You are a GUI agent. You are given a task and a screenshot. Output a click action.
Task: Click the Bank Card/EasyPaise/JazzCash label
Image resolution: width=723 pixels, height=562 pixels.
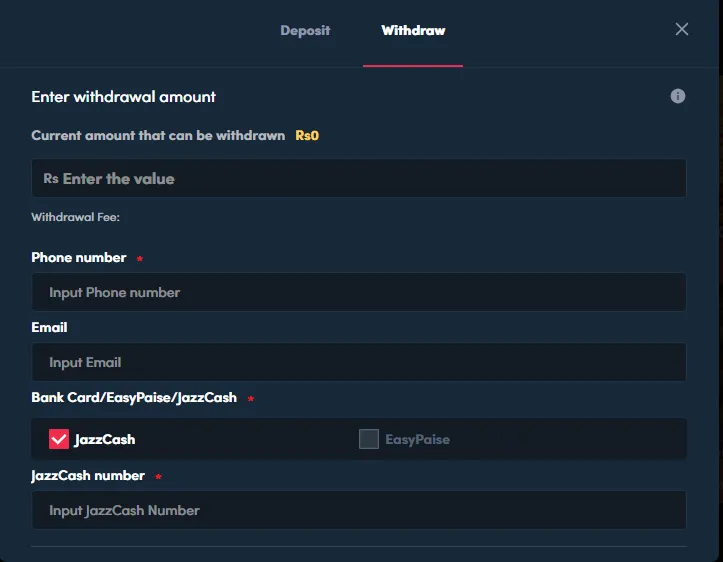(x=134, y=397)
